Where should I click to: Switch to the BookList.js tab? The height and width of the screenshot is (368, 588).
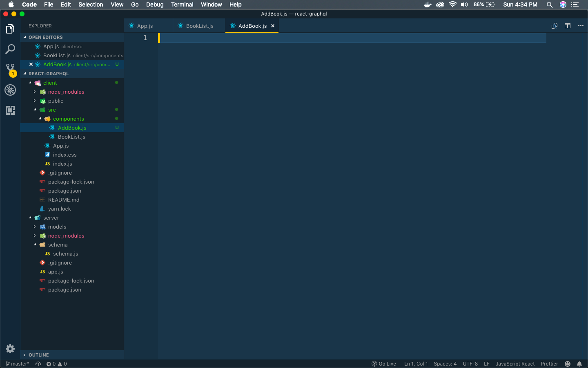199,26
